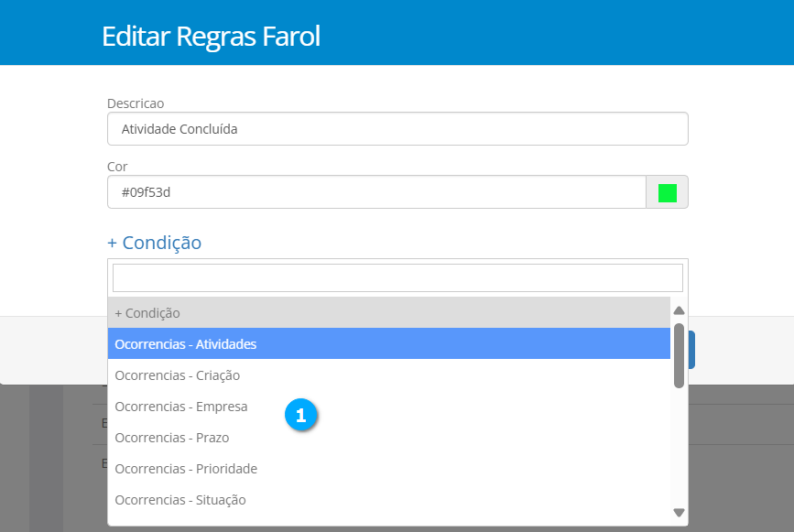Click the Cor field label

tap(117, 167)
